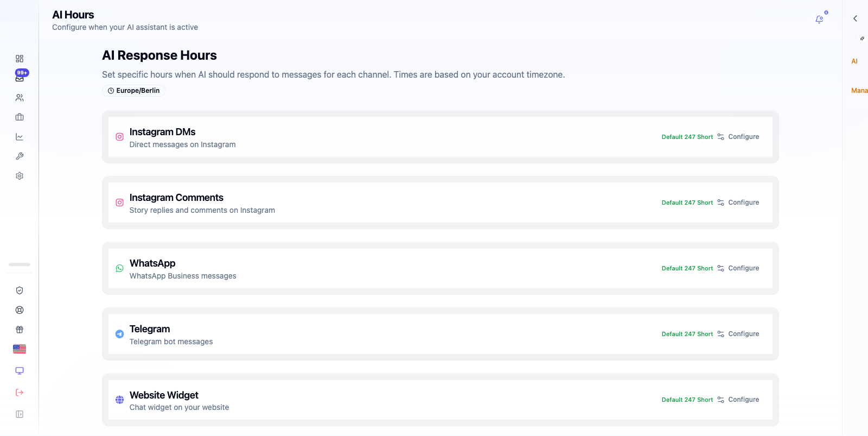Click the Telegram channel title
The height and width of the screenshot is (436, 868).
click(150, 329)
